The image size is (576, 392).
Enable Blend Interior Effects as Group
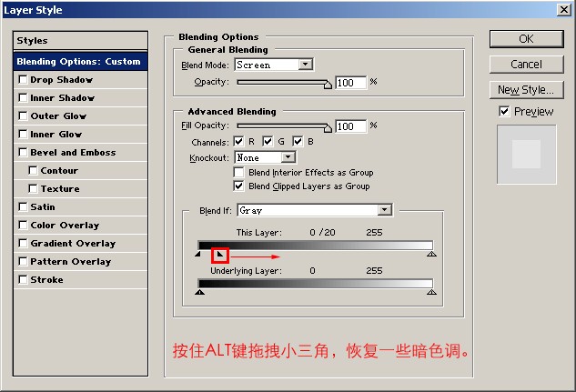[x=239, y=172]
